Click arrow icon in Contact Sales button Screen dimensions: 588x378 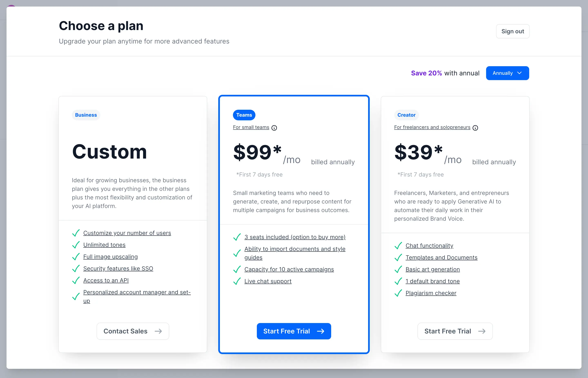(158, 331)
